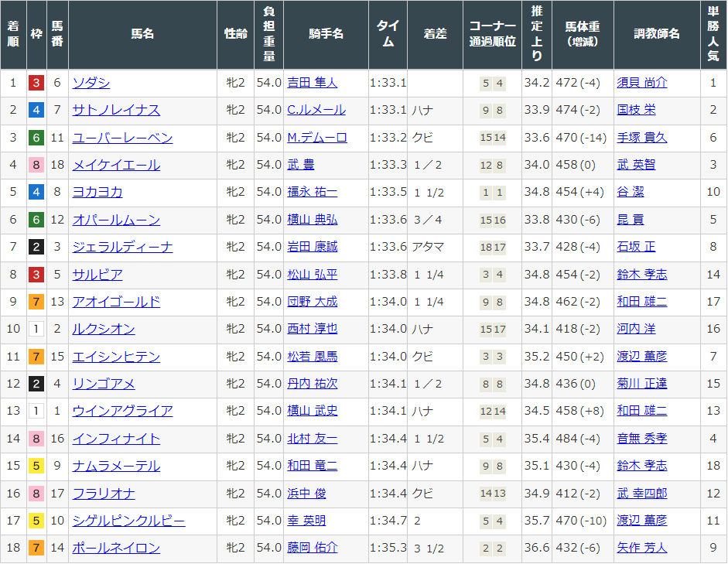Open jockey link 吉田 隼人

click(x=312, y=83)
